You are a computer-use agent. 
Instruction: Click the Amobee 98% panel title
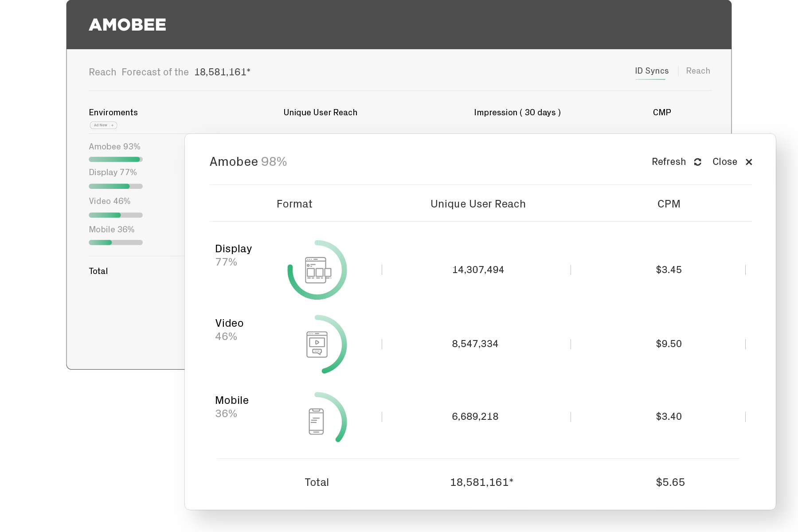click(248, 162)
